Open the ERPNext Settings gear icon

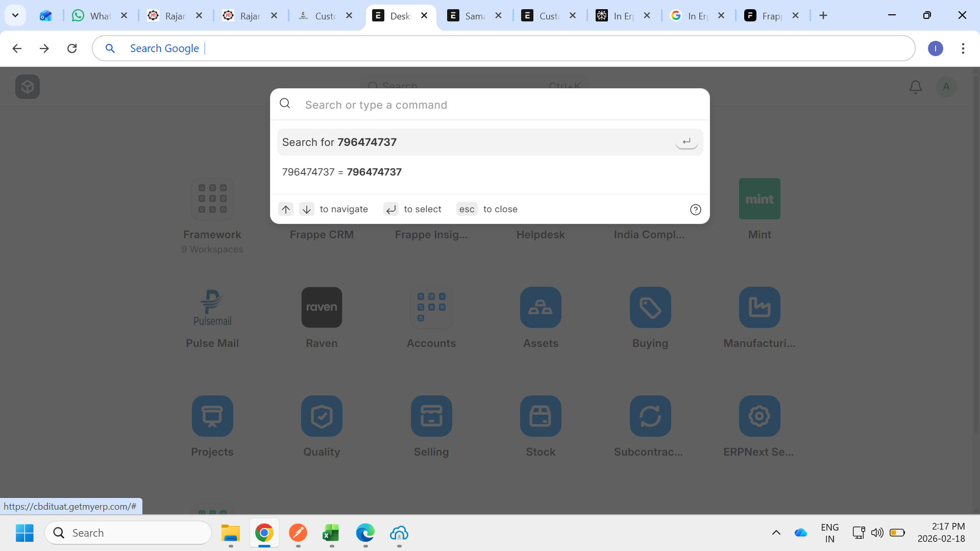[x=759, y=416]
